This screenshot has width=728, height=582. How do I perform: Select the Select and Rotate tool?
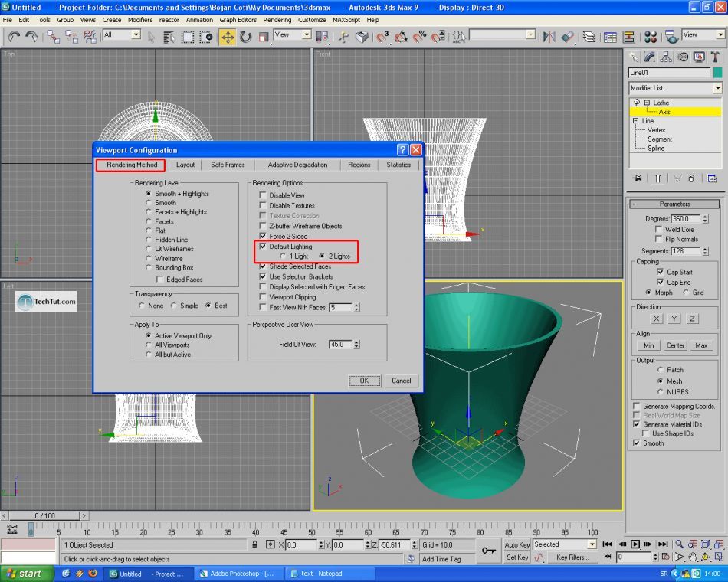point(245,36)
